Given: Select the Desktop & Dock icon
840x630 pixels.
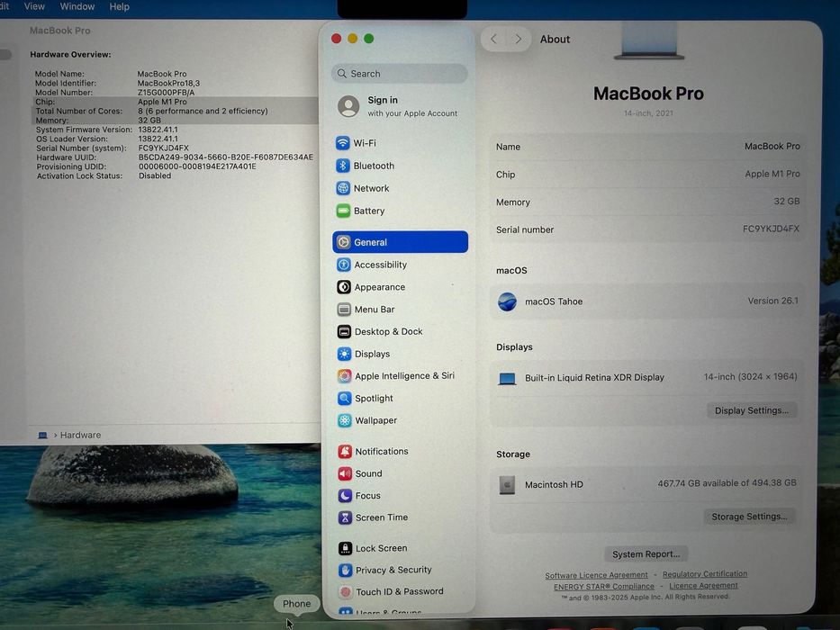Looking at the screenshot, I should tap(345, 331).
